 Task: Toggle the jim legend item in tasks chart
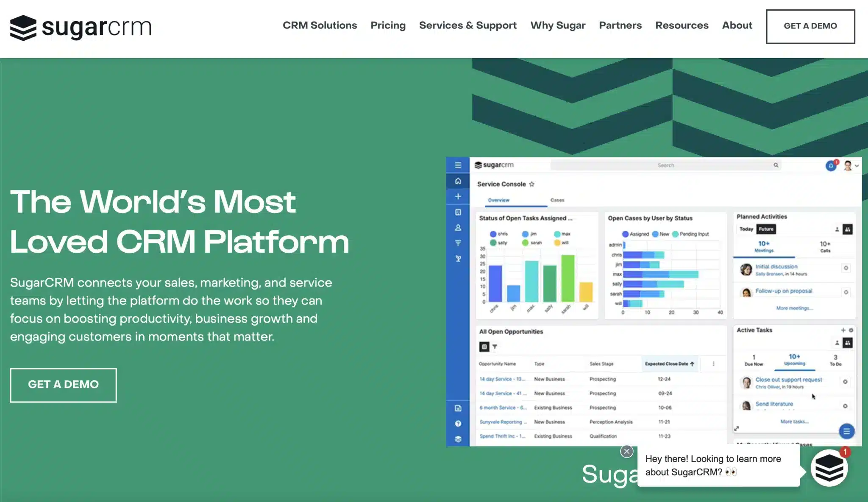(529, 234)
